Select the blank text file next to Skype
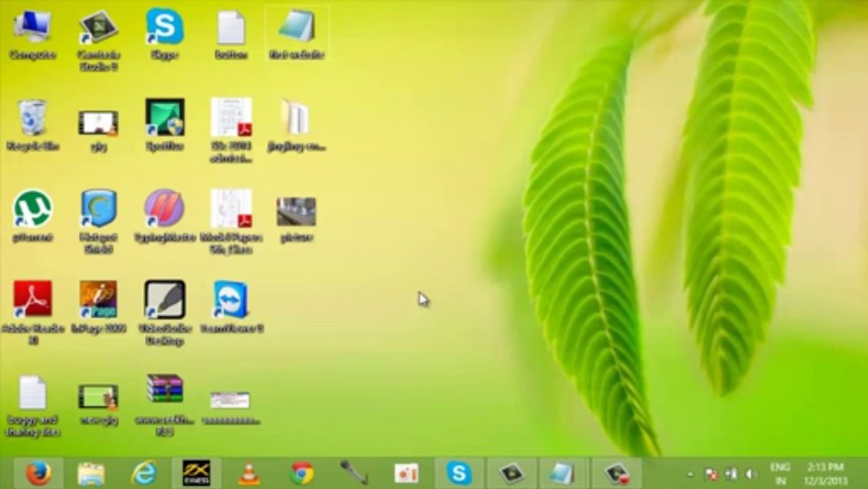Viewport: 868px width, 489px height. pos(231,35)
